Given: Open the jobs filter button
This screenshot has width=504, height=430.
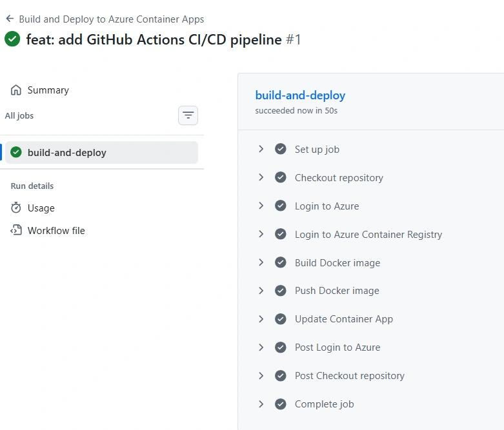Looking at the screenshot, I should (x=188, y=115).
